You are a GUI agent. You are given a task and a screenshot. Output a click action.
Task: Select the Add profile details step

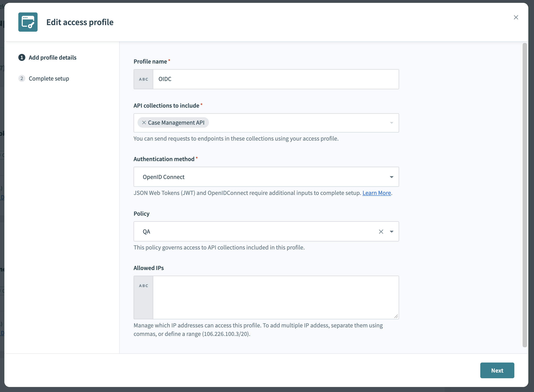tap(52, 57)
